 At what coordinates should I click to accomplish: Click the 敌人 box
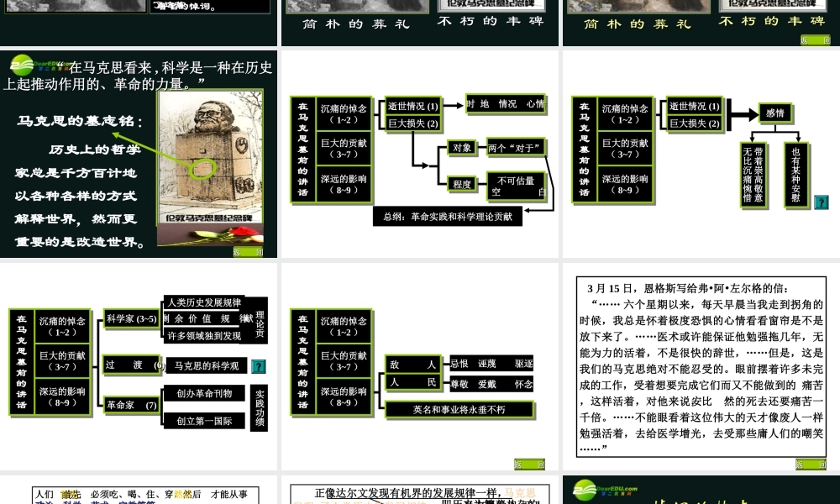coord(413,365)
